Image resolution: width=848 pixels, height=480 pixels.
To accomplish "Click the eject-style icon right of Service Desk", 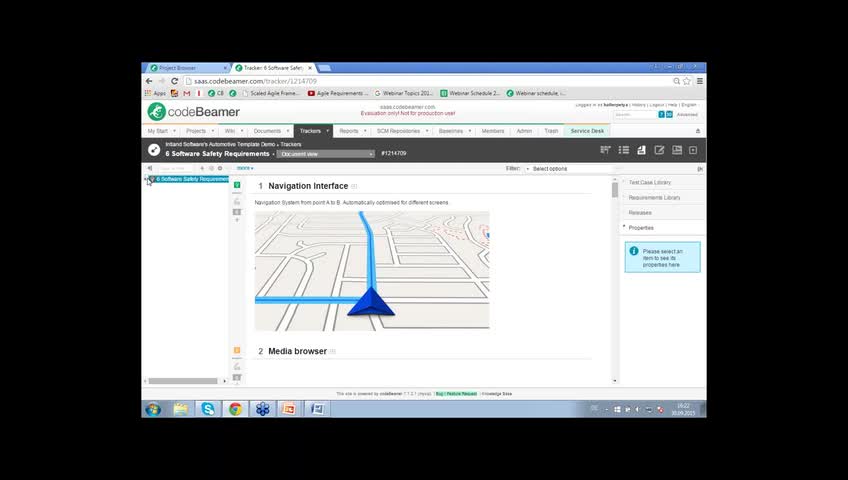I will pos(698,131).
